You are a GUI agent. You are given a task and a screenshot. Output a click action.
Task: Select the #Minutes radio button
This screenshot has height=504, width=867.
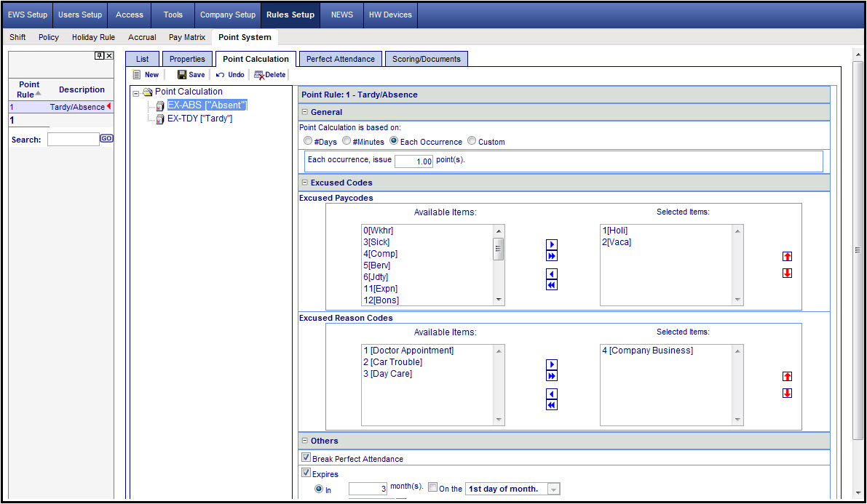tap(346, 141)
